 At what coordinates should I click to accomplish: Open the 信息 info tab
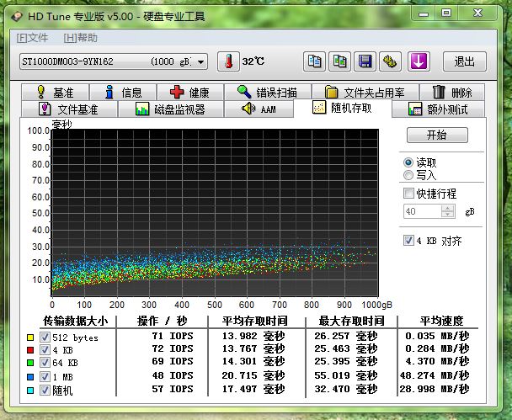point(123,93)
